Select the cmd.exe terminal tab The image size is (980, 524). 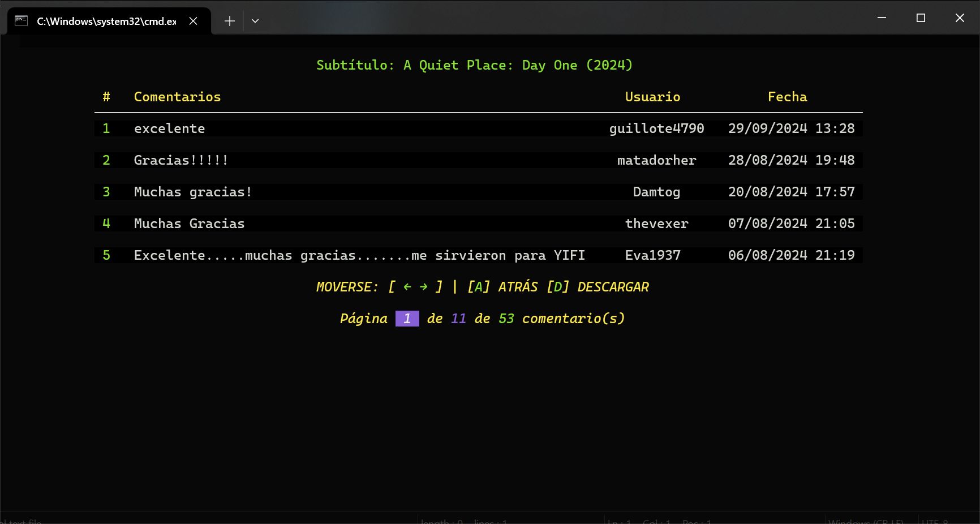click(109, 21)
